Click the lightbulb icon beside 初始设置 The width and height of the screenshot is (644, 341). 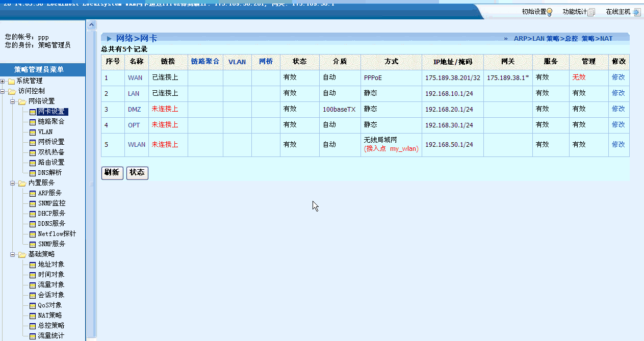point(549,12)
